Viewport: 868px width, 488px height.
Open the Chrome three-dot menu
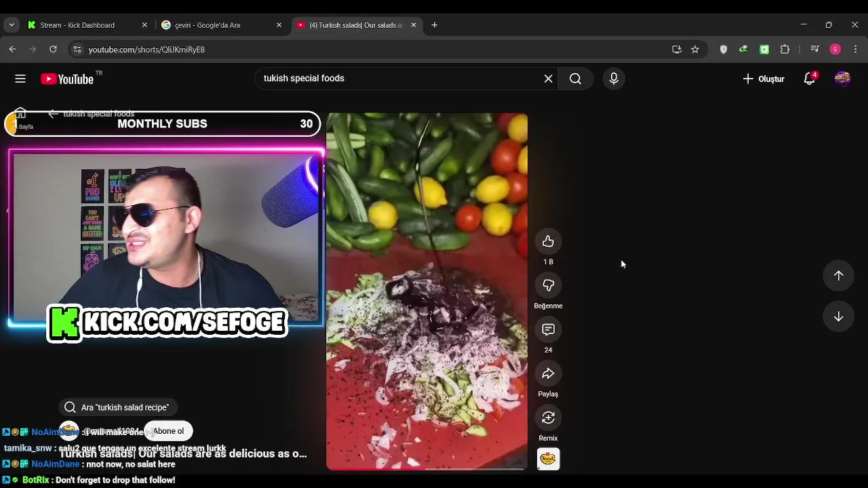point(856,49)
